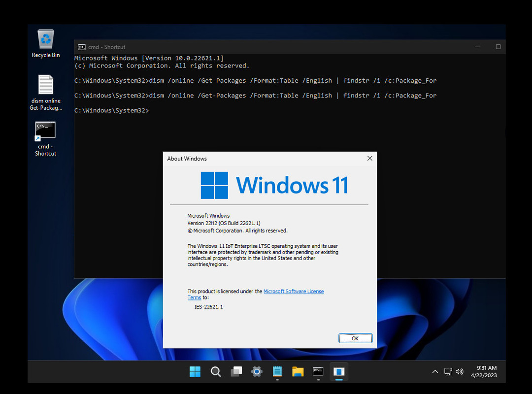The image size is (532, 394).
Task: Switch to Command Prompt taskbar icon
Action: [x=318, y=372]
